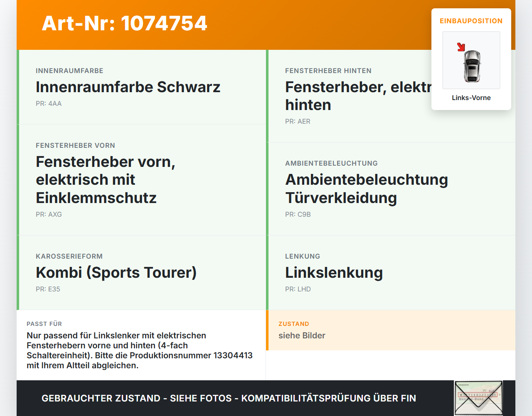
Task: Click the GEBRAUCHTER ZUSTAND footer banner text
Action: [x=229, y=398]
